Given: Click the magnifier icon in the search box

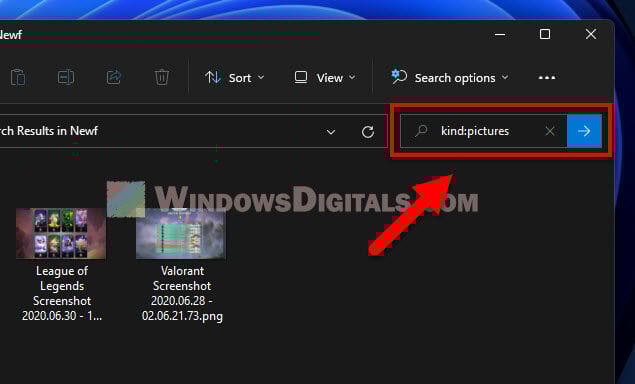Looking at the screenshot, I should (422, 130).
